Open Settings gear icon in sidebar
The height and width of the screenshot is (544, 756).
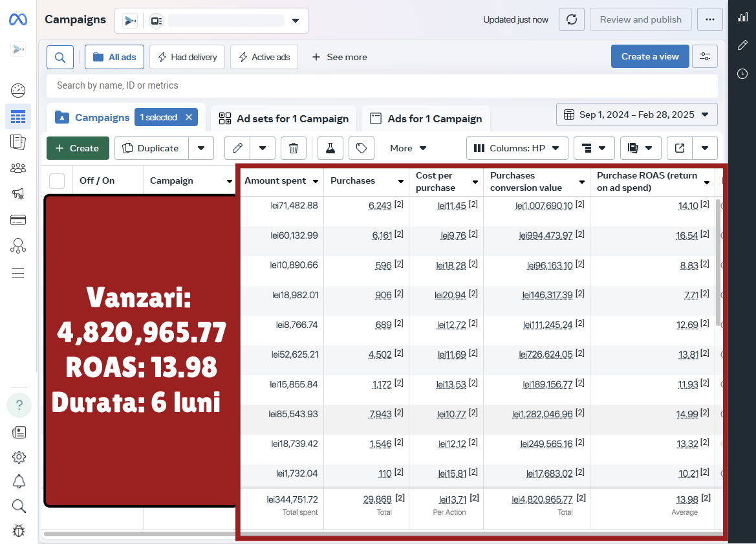click(x=19, y=457)
